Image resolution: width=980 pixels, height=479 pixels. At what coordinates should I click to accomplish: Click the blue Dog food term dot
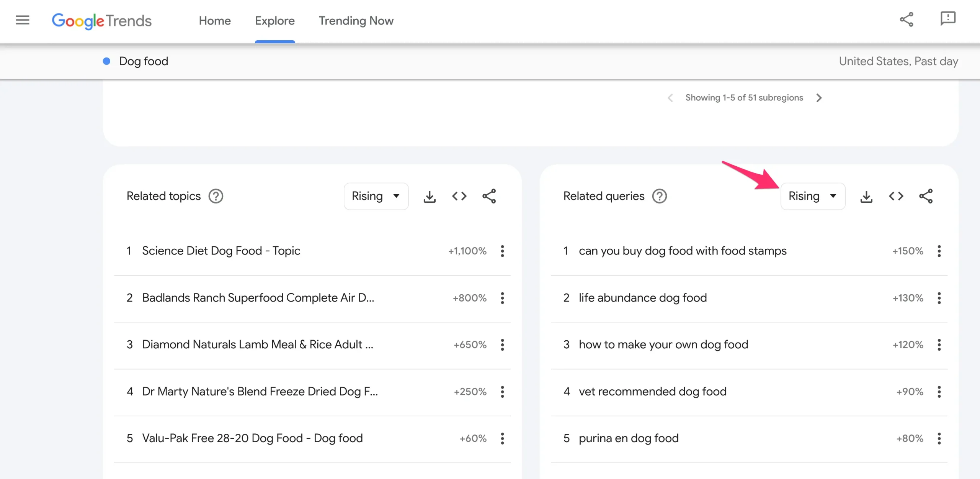[106, 61]
